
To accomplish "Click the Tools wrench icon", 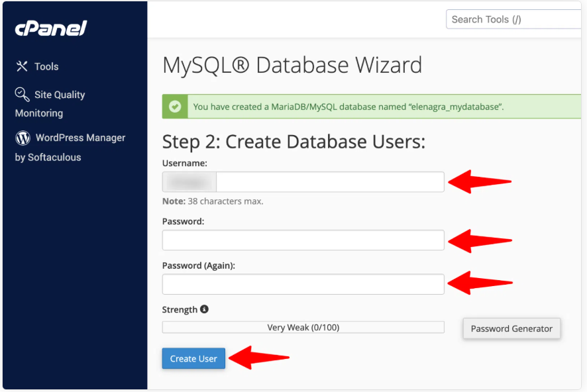I will coord(22,66).
